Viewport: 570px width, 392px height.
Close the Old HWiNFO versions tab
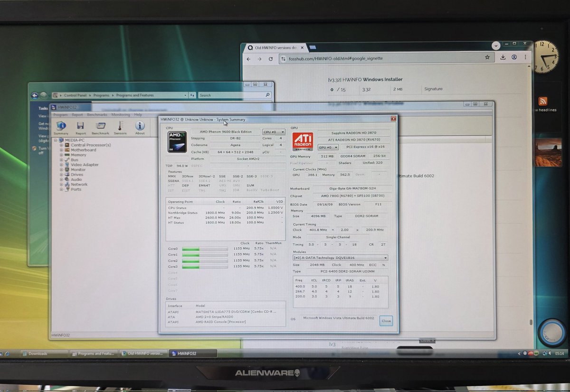(x=303, y=47)
